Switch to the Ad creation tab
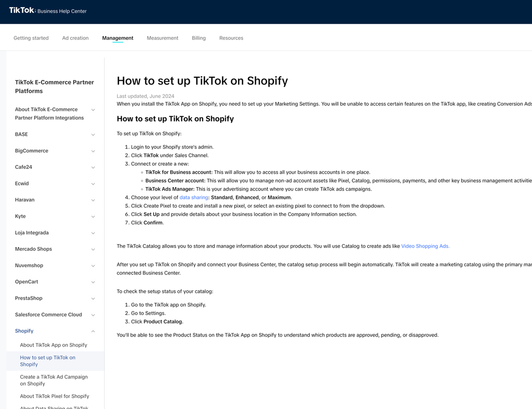The image size is (532, 409). pos(75,38)
